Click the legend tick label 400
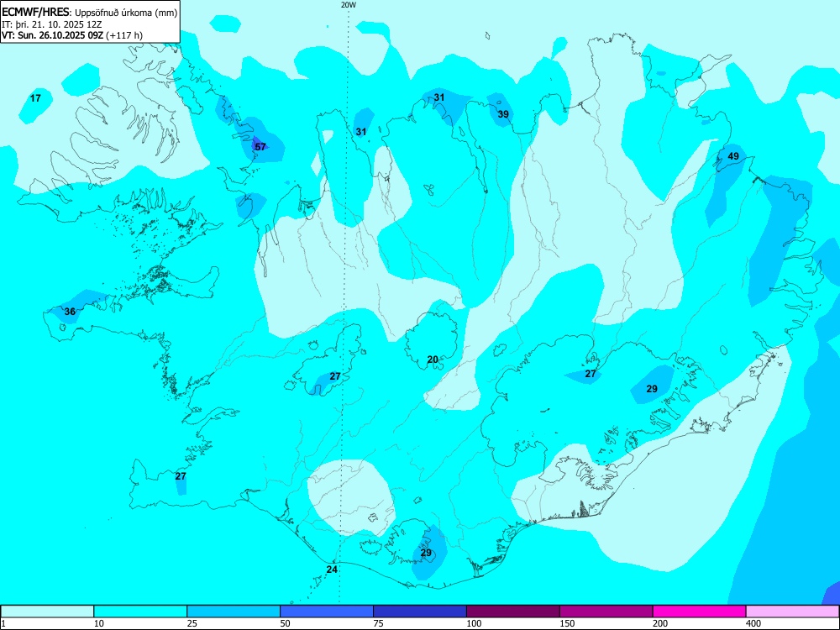The image size is (840, 630). tap(753, 623)
